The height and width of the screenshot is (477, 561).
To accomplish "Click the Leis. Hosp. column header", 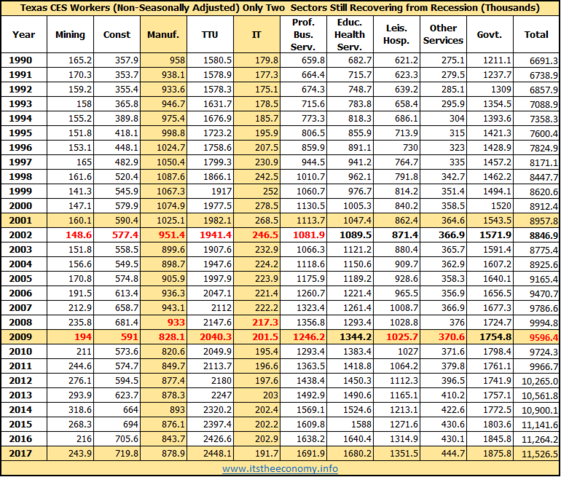I will point(397,35).
